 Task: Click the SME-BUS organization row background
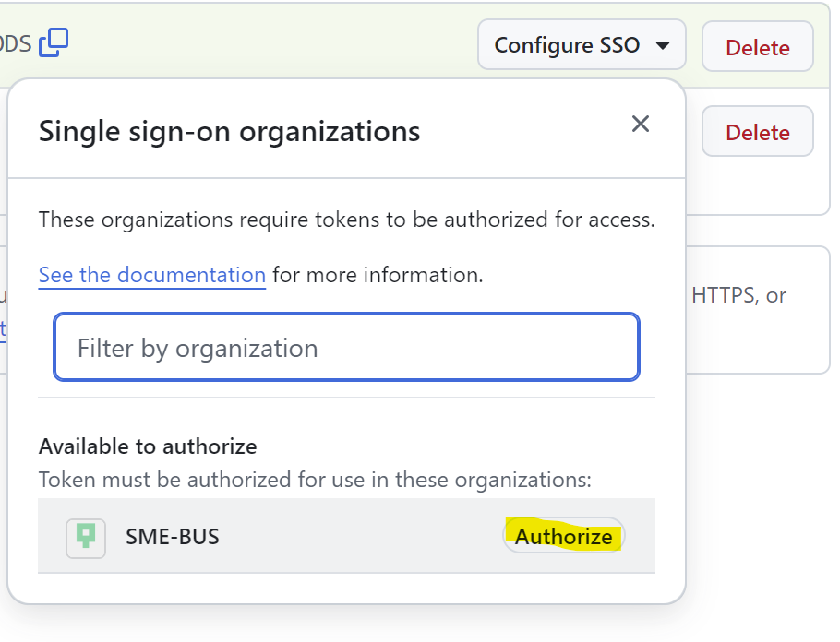pyautogui.click(x=346, y=536)
